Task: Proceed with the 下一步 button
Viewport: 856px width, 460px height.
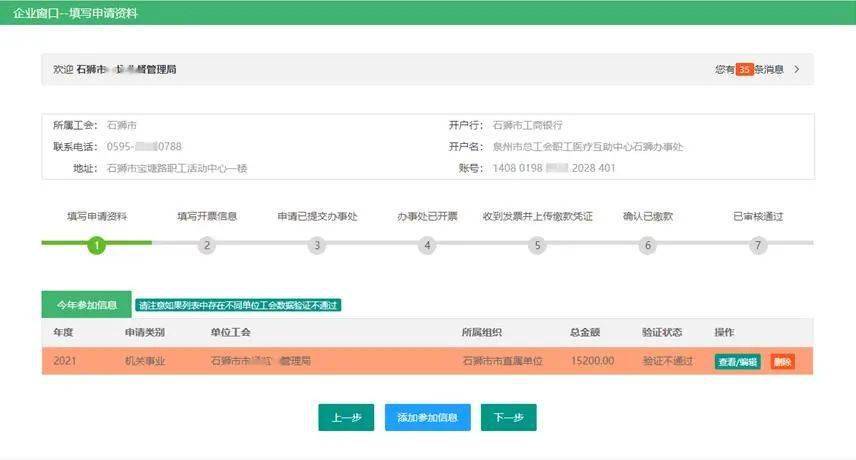Action: [508, 417]
